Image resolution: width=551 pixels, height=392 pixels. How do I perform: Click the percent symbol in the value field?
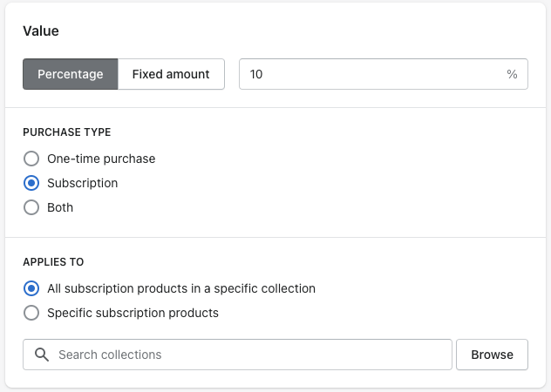[x=512, y=74]
